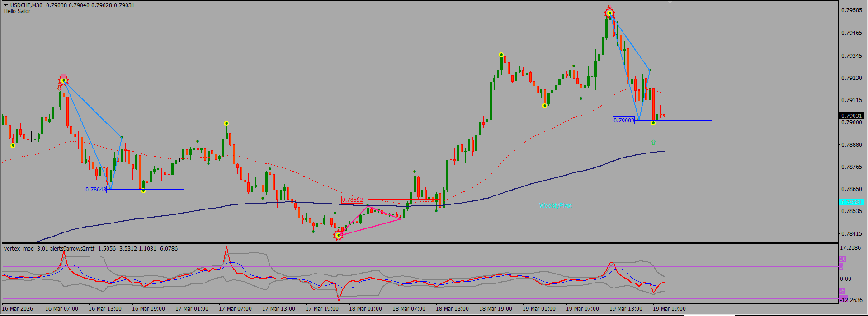868x316 pixels.
Task: Click the 0.78765 value on price axis
Action: [852, 167]
